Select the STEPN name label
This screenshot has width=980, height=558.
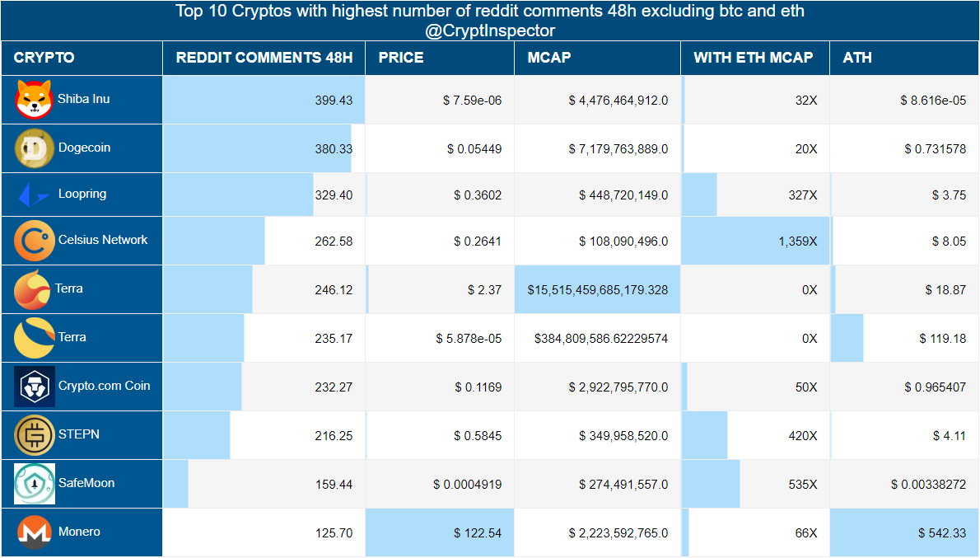[79, 434]
